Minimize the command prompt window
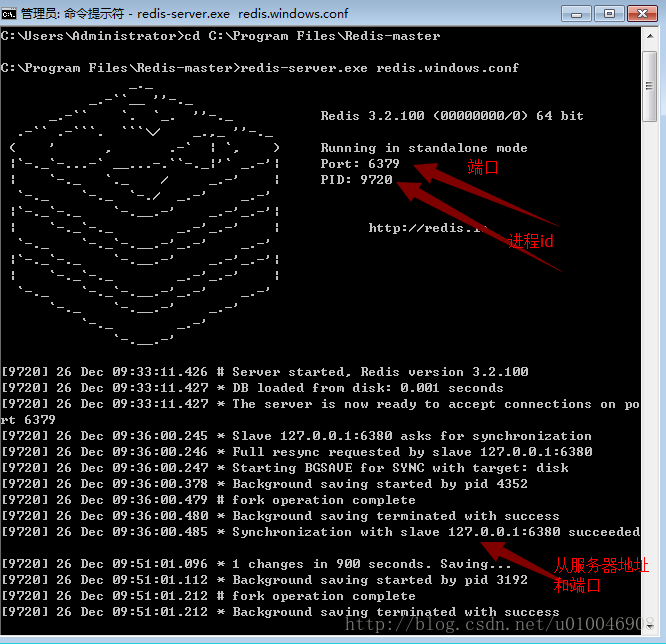This screenshot has height=644, width=666. coord(576,14)
